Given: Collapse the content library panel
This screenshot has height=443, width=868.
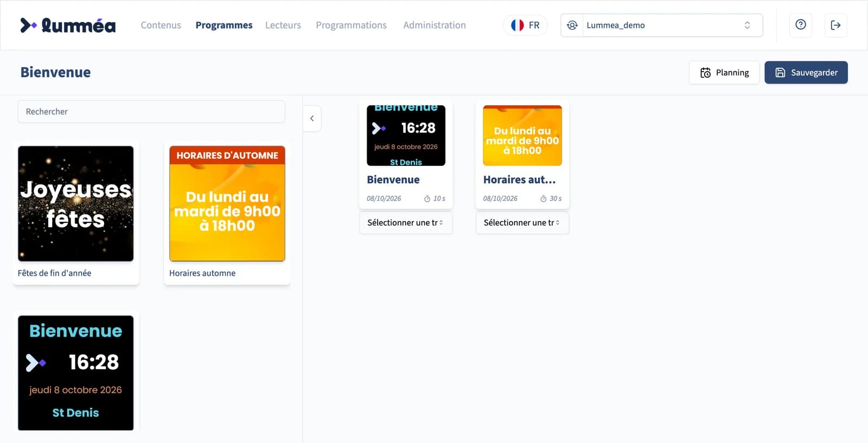Looking at the screenshot, I should (312, 118).
